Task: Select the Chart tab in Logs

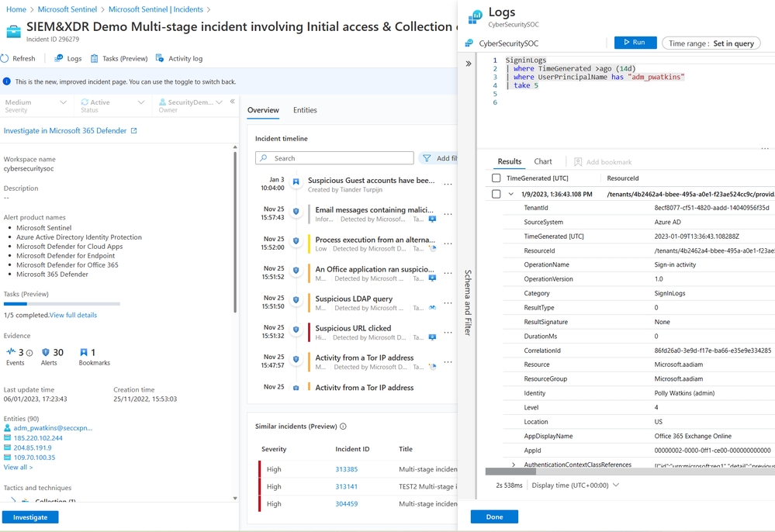Action: click(x=543, y=161)
